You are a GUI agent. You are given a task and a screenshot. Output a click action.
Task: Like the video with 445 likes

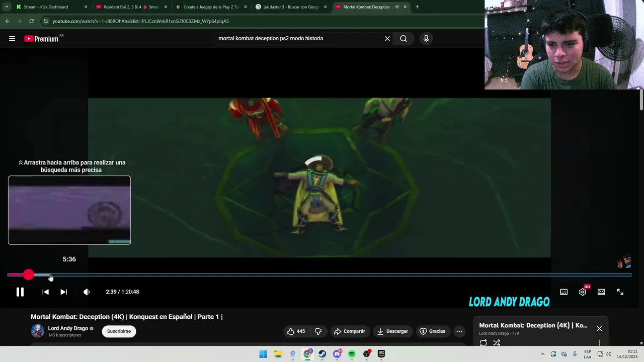[x=296, y=331]
